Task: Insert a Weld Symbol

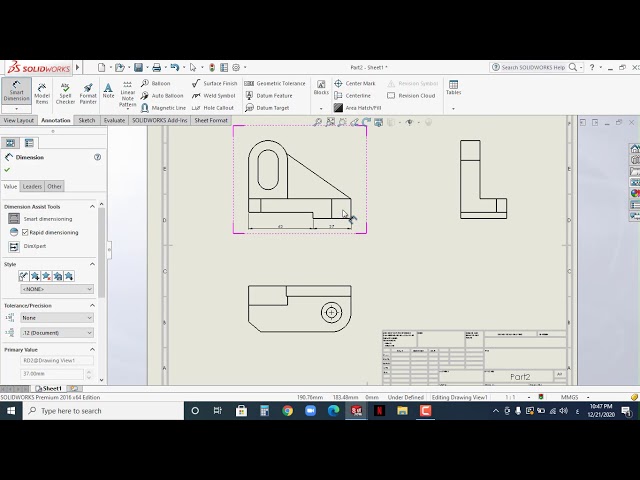Action: (x=213, y=96)
